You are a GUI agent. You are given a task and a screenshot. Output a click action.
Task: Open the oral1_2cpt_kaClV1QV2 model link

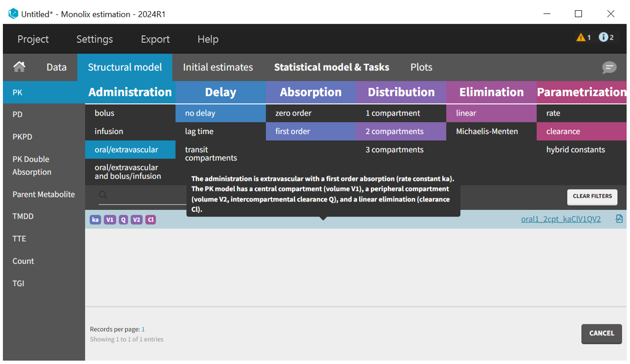click(561, 219)
